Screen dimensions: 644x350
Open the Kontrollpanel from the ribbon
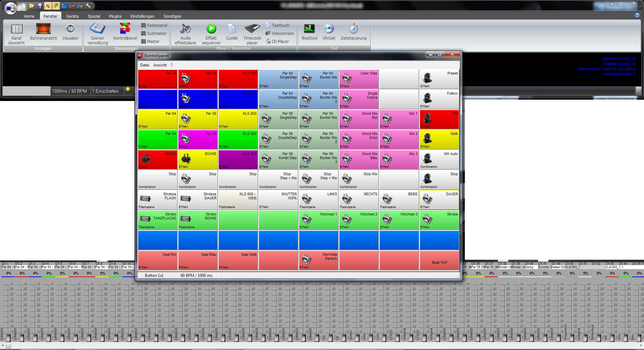(x=125, y=32)
